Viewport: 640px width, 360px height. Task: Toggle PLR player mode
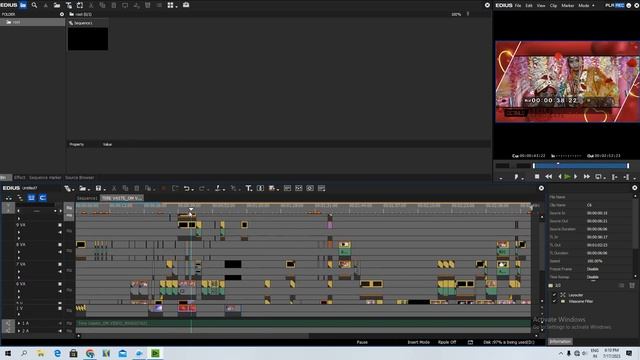coord(610,5)
